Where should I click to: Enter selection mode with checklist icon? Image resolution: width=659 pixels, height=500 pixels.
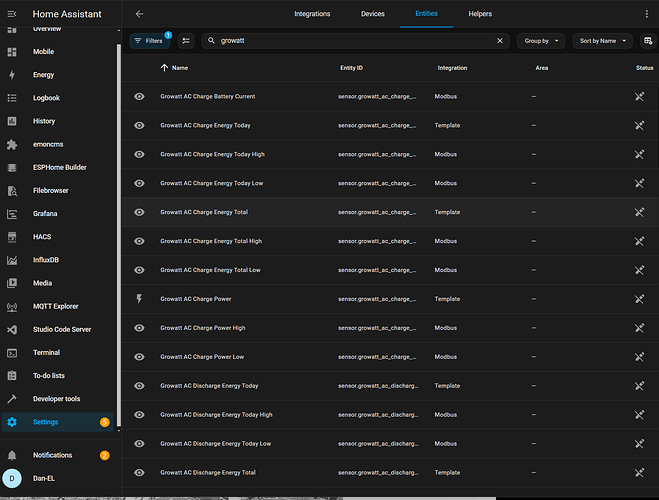pyautogui.click(x=186, y=41)
